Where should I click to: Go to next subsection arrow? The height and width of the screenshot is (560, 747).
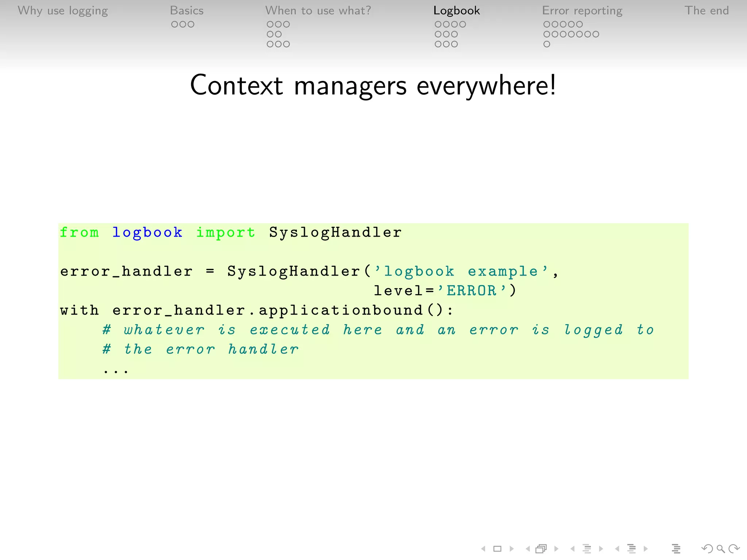coord(601,548)
